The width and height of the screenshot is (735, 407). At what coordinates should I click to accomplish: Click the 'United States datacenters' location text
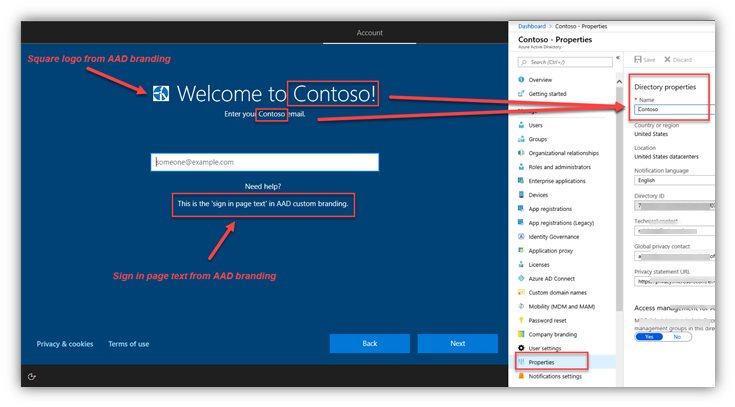[x=666, y=157]
